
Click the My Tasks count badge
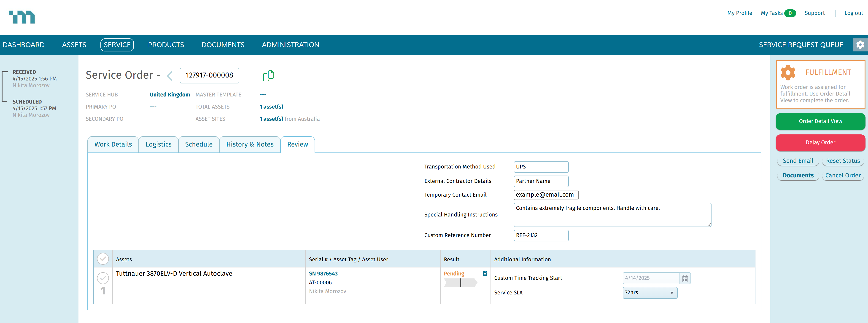click(790, 13)
